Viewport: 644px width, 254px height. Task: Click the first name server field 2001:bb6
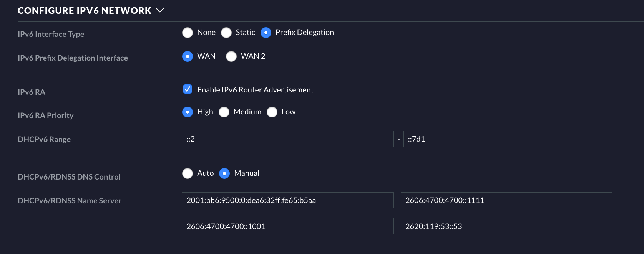click(287, 200)
